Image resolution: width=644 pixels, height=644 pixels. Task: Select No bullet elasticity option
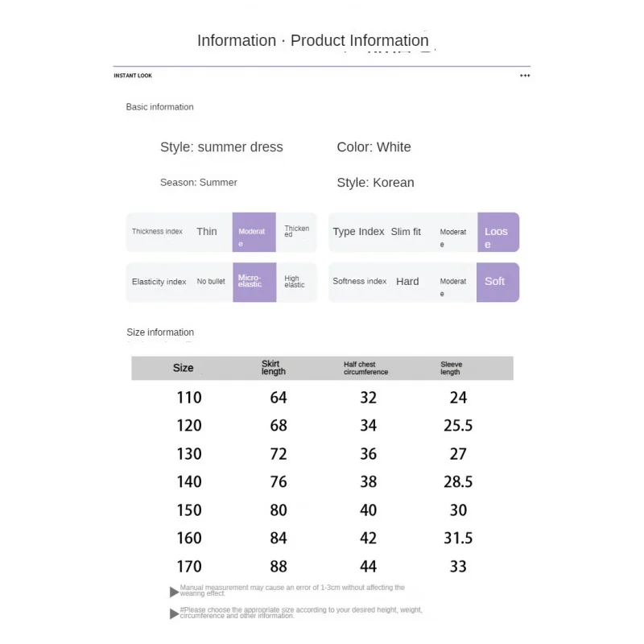[211, 282]
